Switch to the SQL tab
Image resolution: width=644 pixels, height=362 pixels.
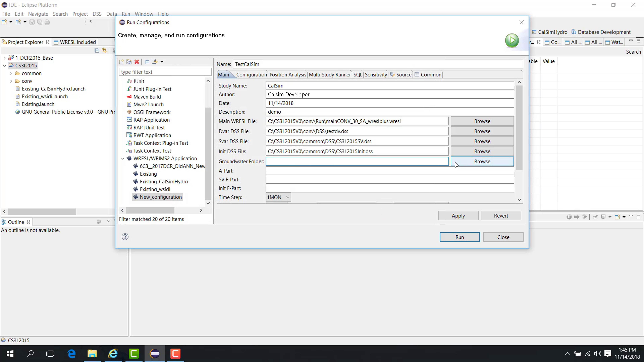coord(358,74)
